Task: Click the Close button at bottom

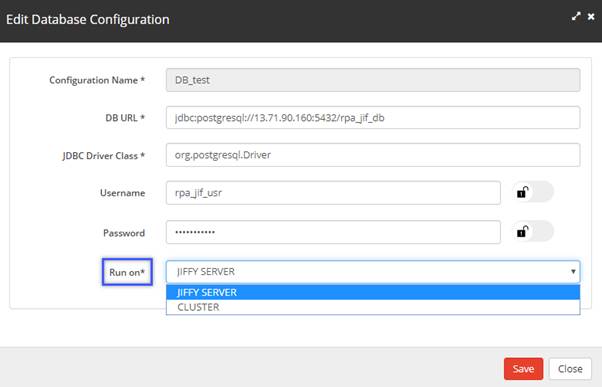Action: click(570, 369)
